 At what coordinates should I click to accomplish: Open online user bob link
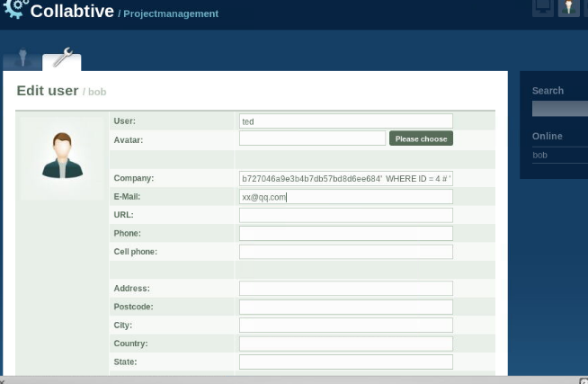click(x=539, y=155)
